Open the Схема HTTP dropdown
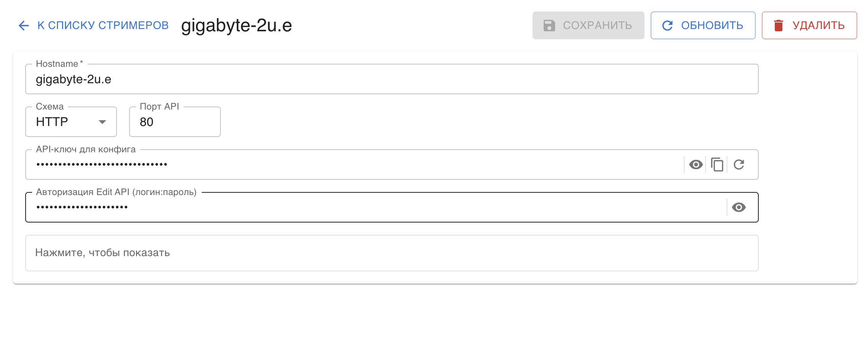This screenshot has width=868, height=342. tap(71, 122)
